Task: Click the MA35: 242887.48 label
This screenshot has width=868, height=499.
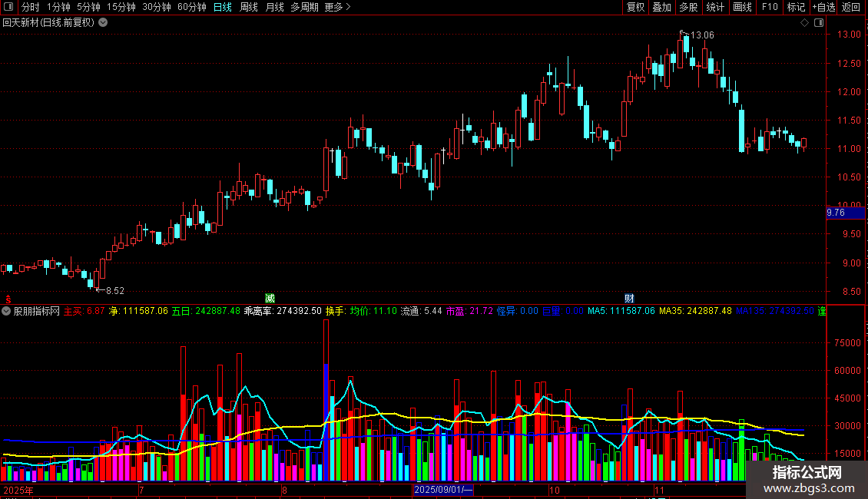Action: point(695,311)
